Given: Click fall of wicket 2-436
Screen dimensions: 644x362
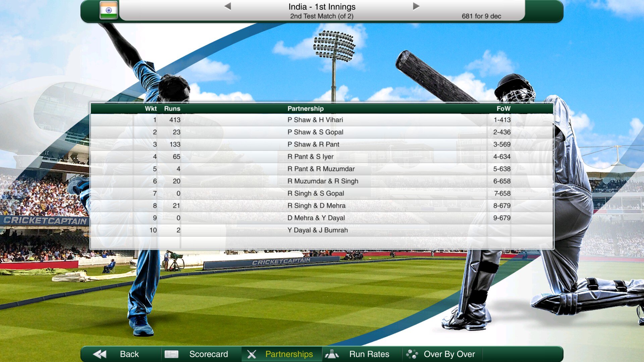Looking at the screenshot, I should point(502,132).
